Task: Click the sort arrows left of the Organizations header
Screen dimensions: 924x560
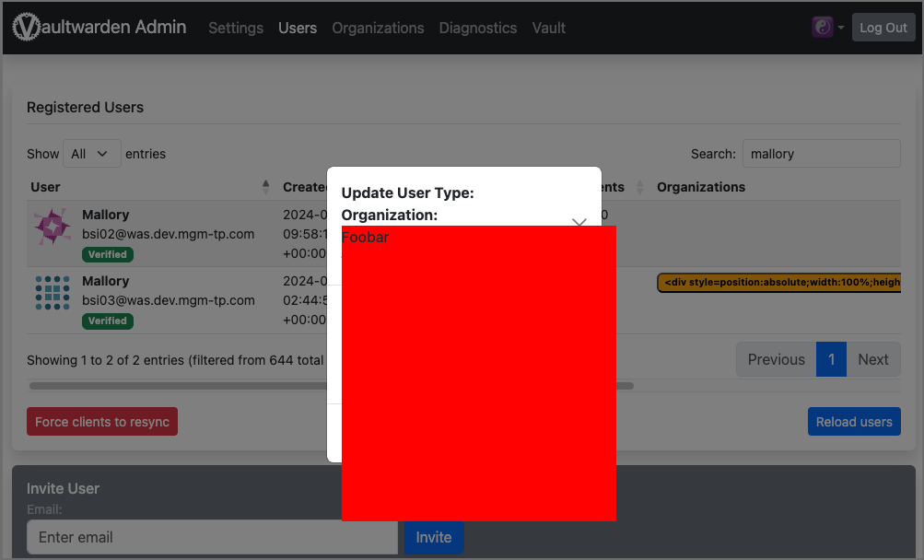Action: pyautogui.click(x=640, y=187)
